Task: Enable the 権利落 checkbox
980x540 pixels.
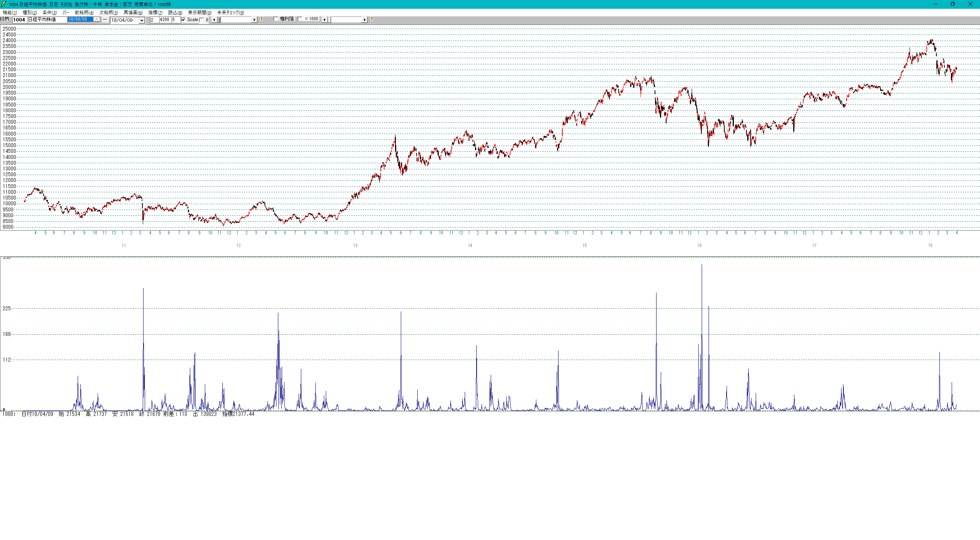Action: [x=276, y=19]
